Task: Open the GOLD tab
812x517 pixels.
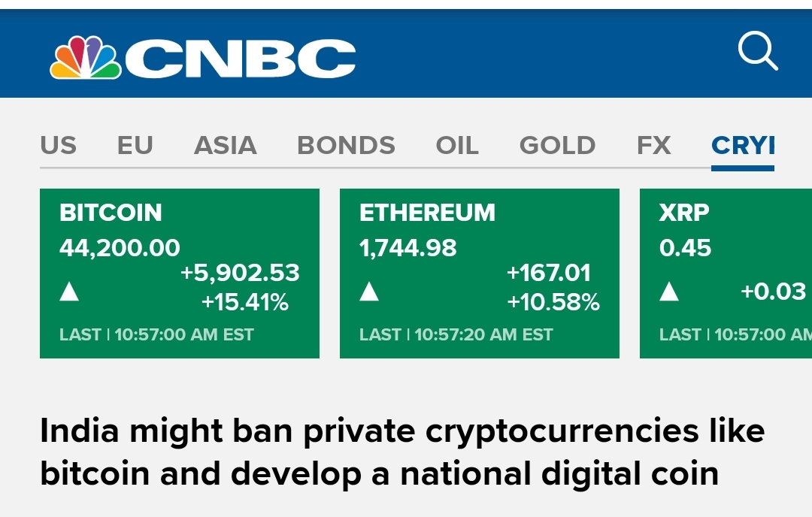Action: (x=558, y=145)
